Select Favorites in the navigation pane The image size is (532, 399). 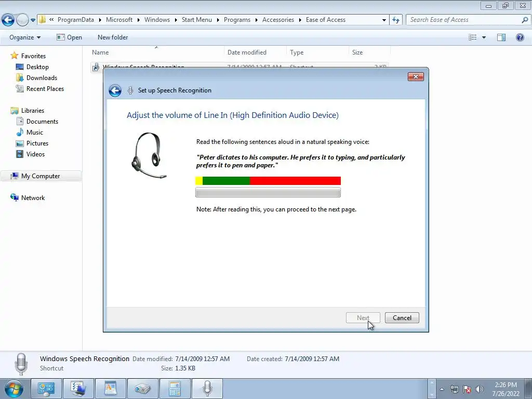point(33,56)
